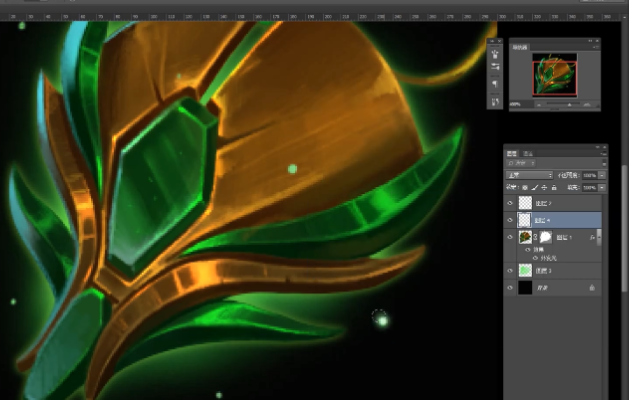Open the Brush Presets panel icon

tap(495, 67)
